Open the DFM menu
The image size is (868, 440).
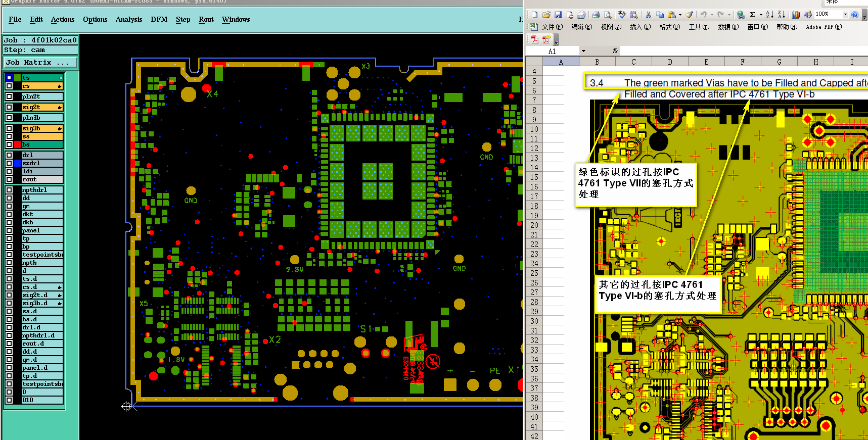pyautogui.click(x=159, y=19)
